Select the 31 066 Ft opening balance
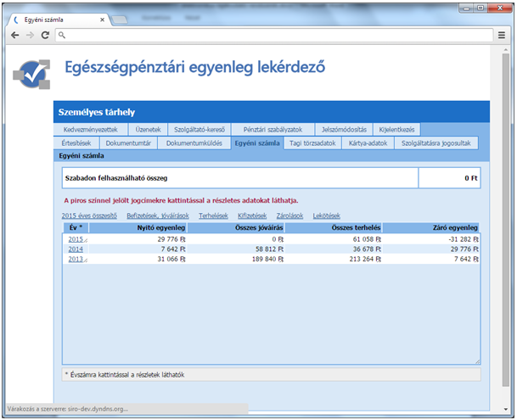517x420 pixels. click(171, 259)
